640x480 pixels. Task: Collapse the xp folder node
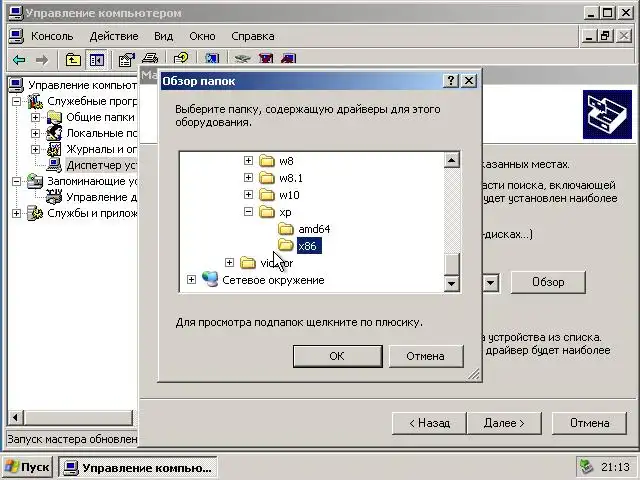(x=248, y=211)
